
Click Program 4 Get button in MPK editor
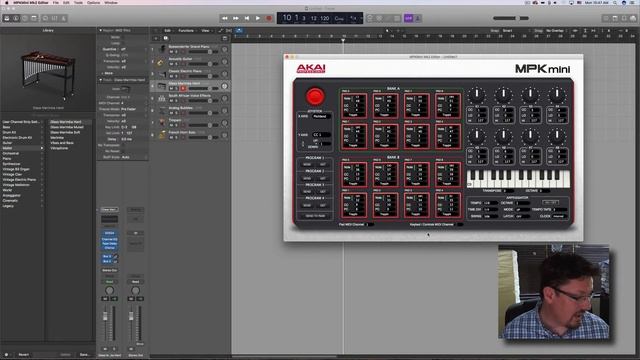pyautogui.click(x=323, y=205)
